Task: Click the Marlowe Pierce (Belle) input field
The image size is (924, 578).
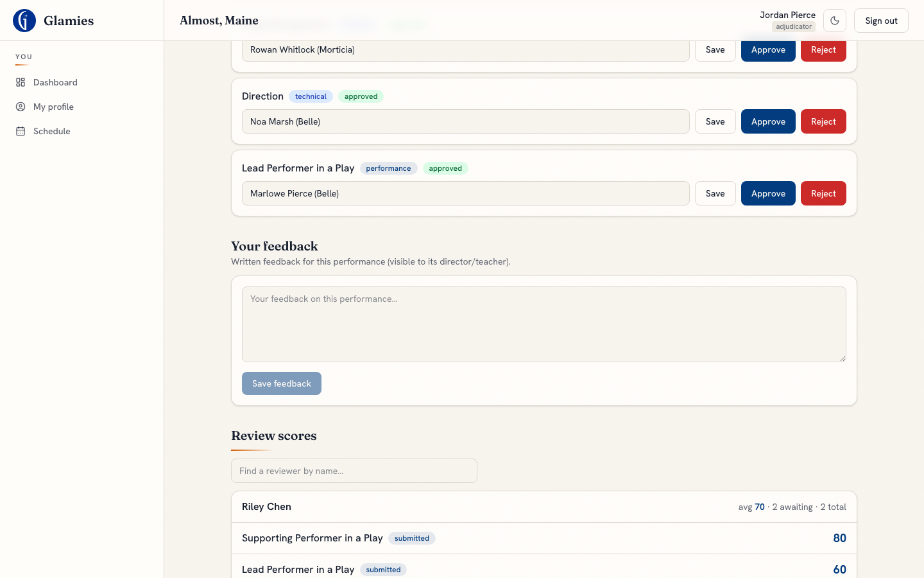Action: (x=466, y=193)
